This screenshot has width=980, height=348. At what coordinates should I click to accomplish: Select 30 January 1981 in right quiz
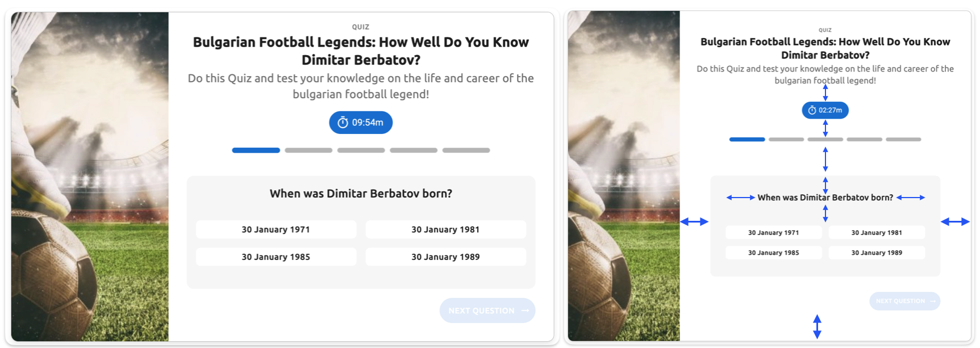877,232
